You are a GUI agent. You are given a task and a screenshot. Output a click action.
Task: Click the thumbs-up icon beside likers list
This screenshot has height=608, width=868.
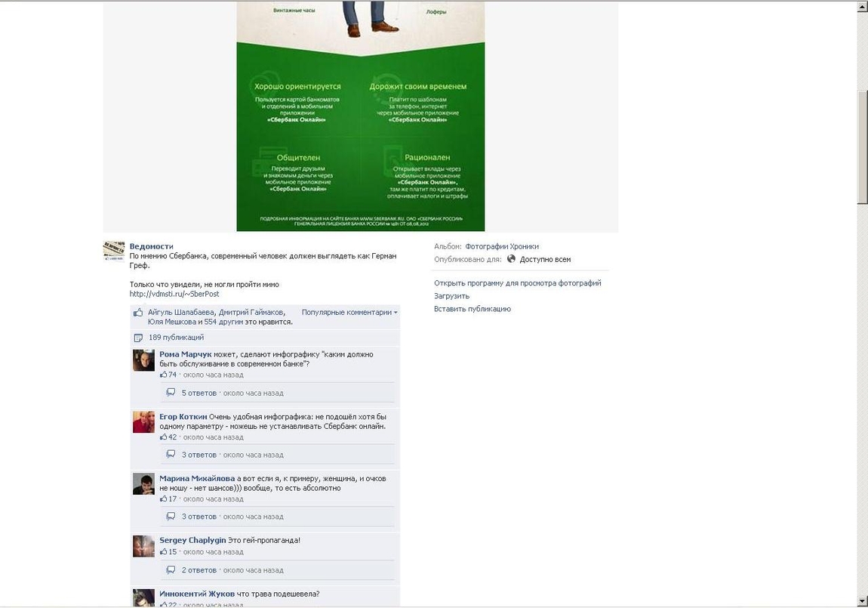click(138, 312)
